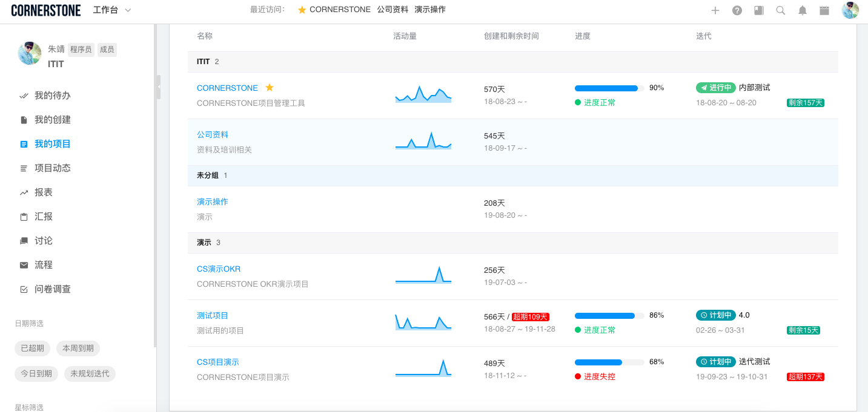Click the activity chart of 测试项目
This screenshot has width=868, height=412.
pos(423,321)
